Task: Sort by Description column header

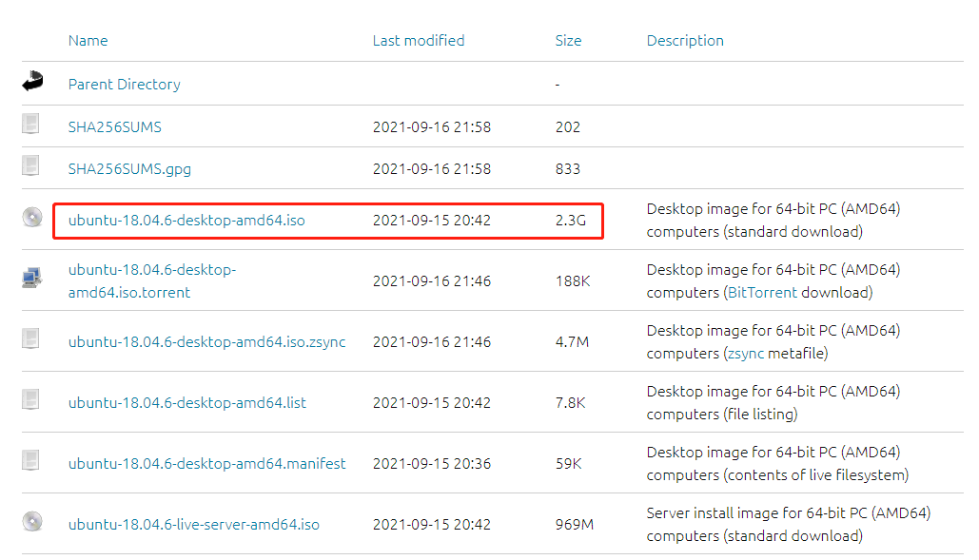Action: pos(685,41)
